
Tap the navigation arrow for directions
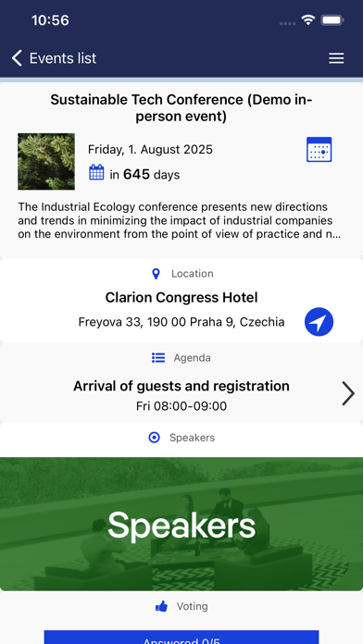coord(319,322)
